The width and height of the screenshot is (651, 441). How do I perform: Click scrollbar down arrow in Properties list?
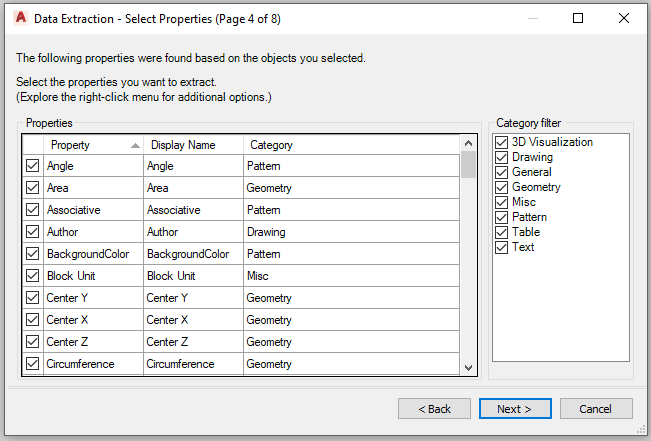tap(468, 368)
